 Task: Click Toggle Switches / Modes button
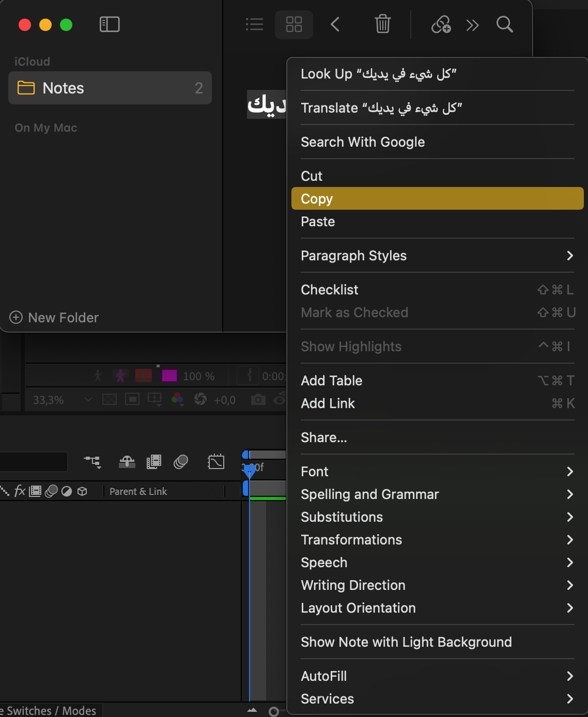click(51, 711)
